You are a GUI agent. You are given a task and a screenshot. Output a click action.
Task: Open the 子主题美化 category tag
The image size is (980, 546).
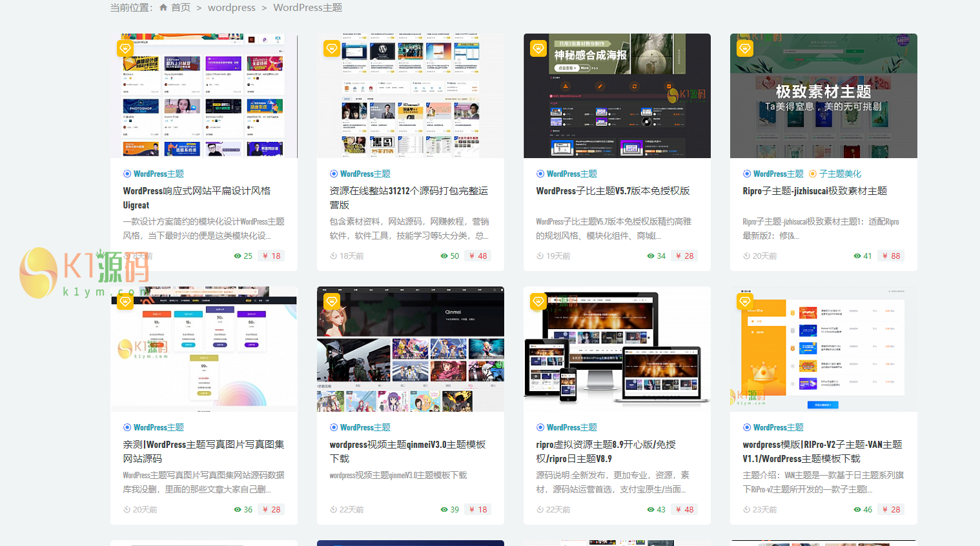(x=840, y=174)
